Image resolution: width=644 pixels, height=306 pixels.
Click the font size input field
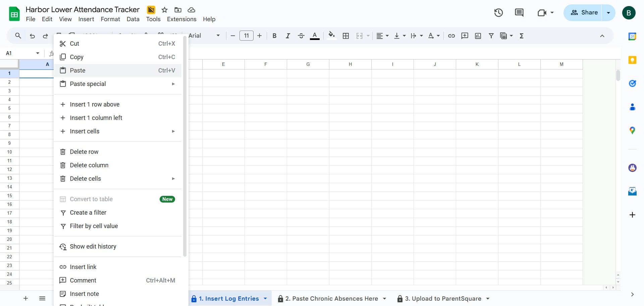(x=247, y=36)
